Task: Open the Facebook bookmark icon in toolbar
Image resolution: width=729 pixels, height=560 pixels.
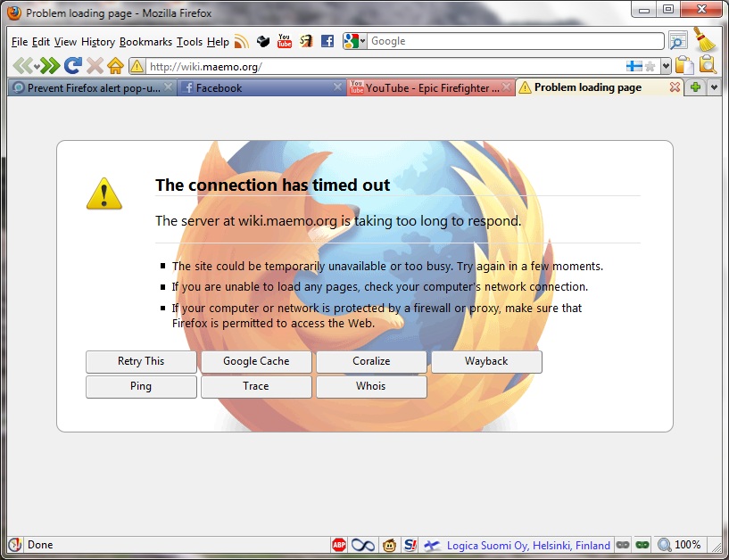Action: pyautogui.click(x=327, y=41)
